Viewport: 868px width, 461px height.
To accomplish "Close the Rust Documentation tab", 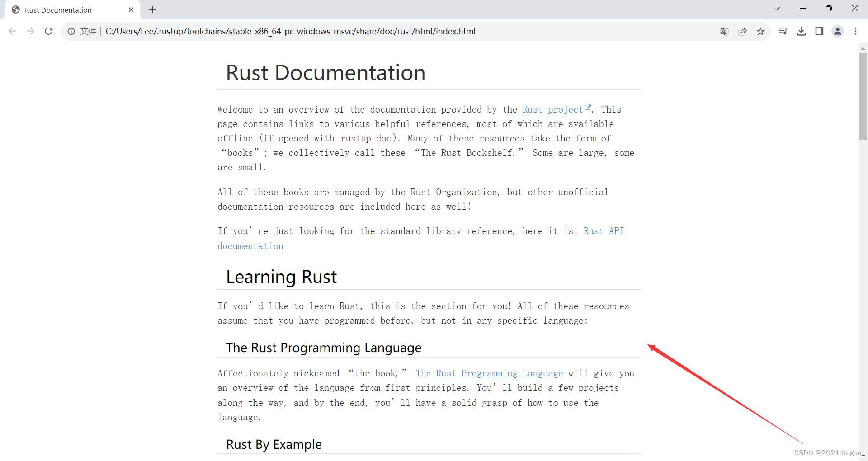I will pos(131,9).
